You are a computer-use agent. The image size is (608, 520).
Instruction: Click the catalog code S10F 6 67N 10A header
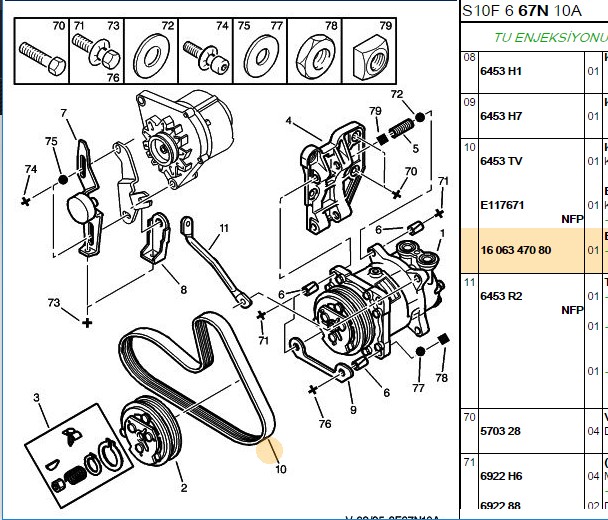(522, 10)
